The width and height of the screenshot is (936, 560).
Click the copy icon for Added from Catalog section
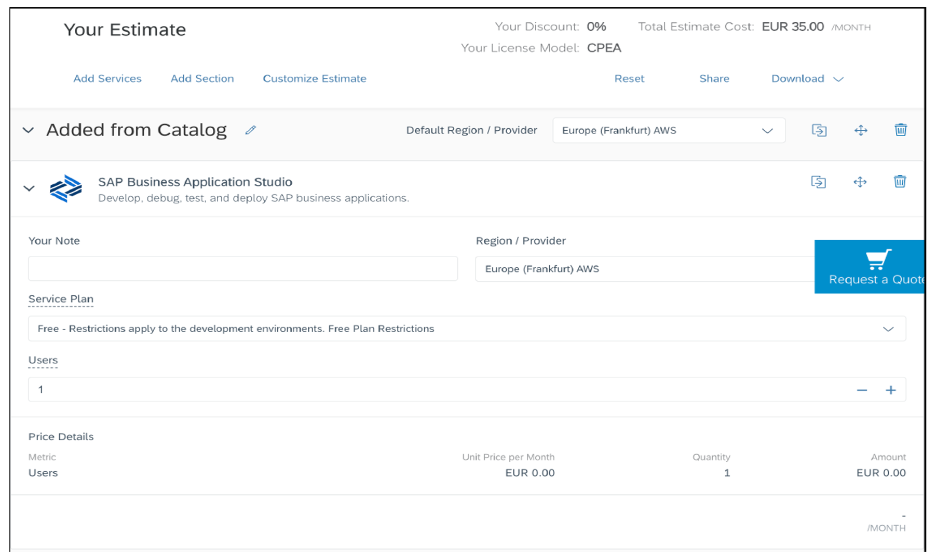pos(819,130)
